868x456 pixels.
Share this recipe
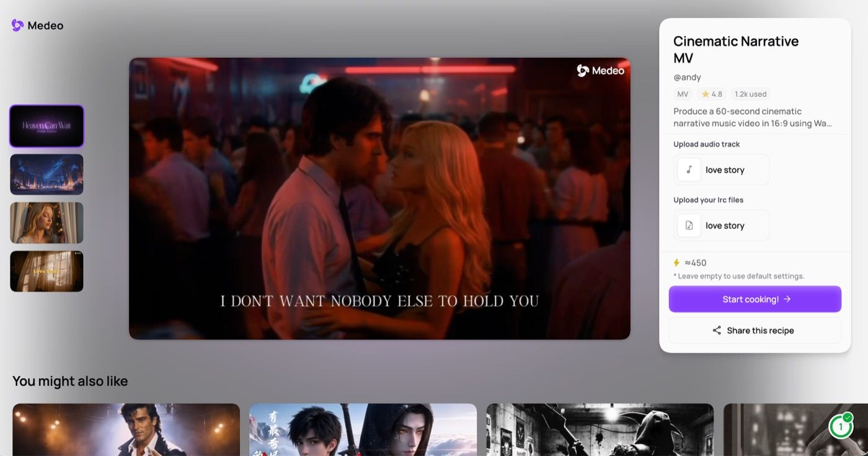point(755,330)
